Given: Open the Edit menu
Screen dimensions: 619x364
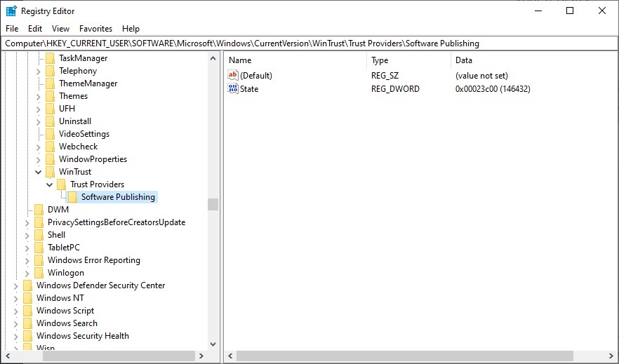Looking at the screenshot, I should [x=35, y=28].
